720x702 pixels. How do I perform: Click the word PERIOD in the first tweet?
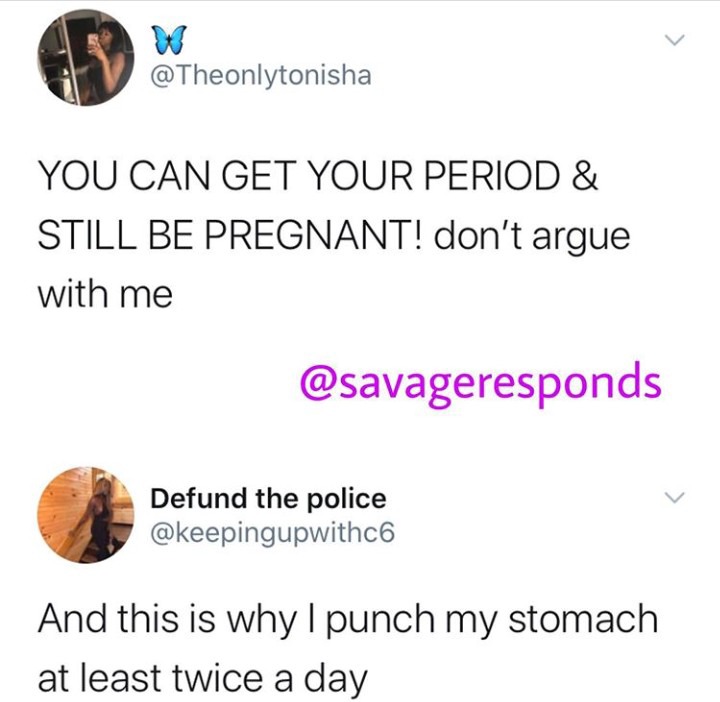pyautogui.click(x=492, y=176)
